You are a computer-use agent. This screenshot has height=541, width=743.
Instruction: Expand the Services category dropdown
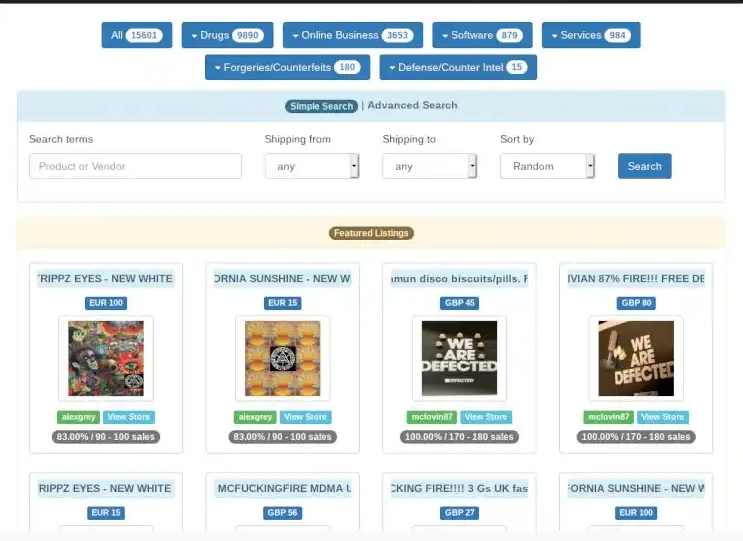[591, 35]
